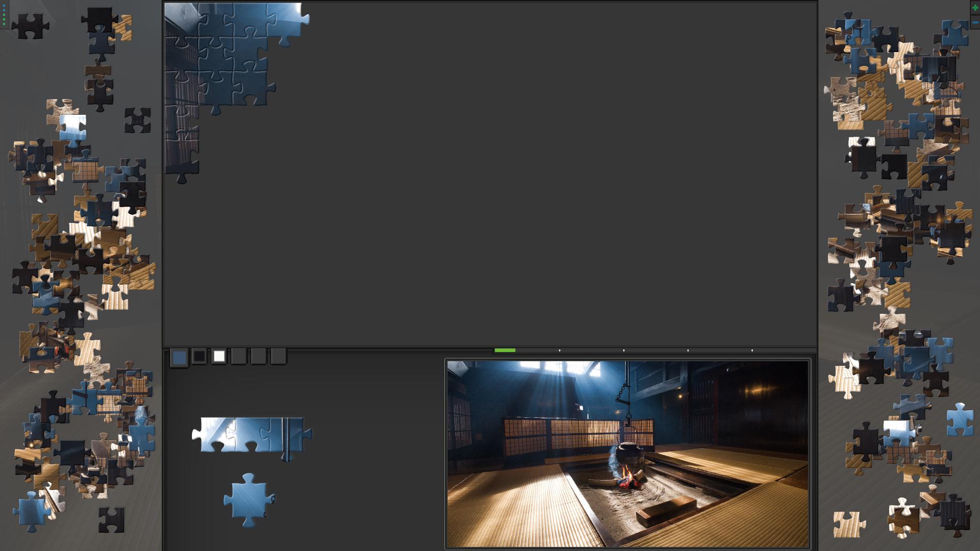Click the reference picture of the hearth room

tap(627, 454)
